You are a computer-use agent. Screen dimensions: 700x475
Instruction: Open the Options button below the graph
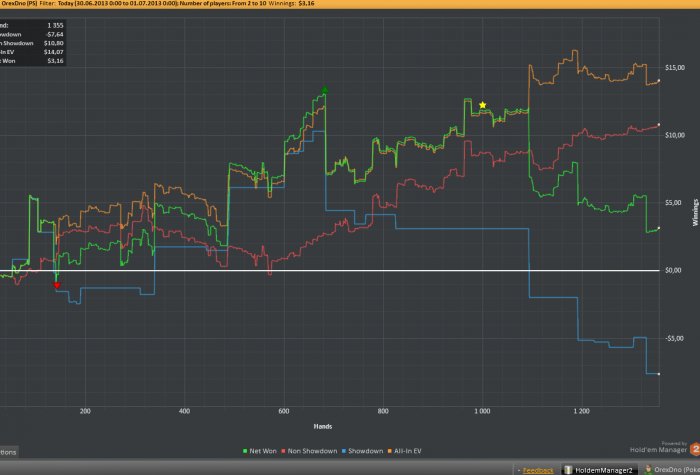pos(9,452)
